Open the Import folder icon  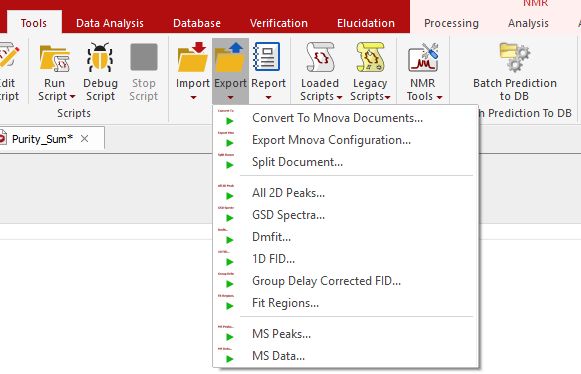(192, 57)
